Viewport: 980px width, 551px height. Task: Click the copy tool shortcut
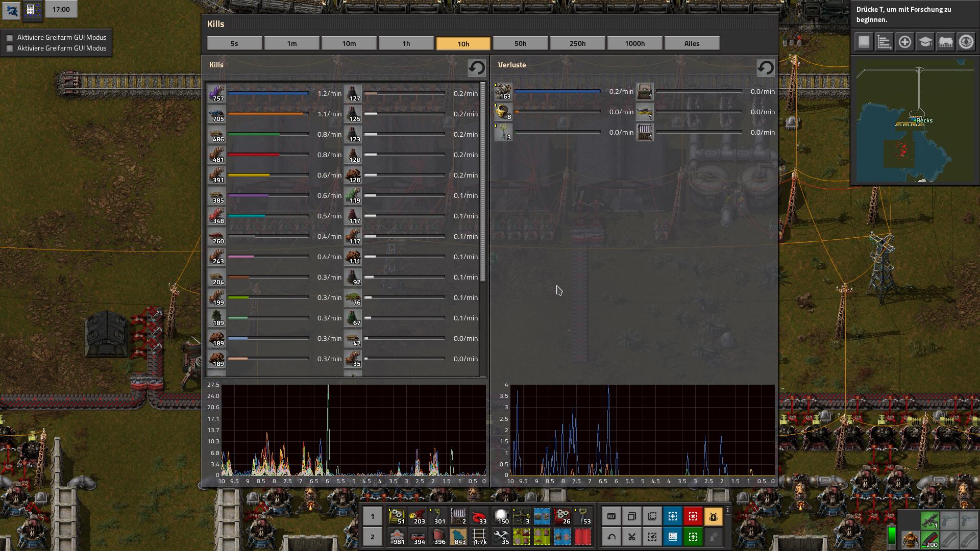point(631,516)
